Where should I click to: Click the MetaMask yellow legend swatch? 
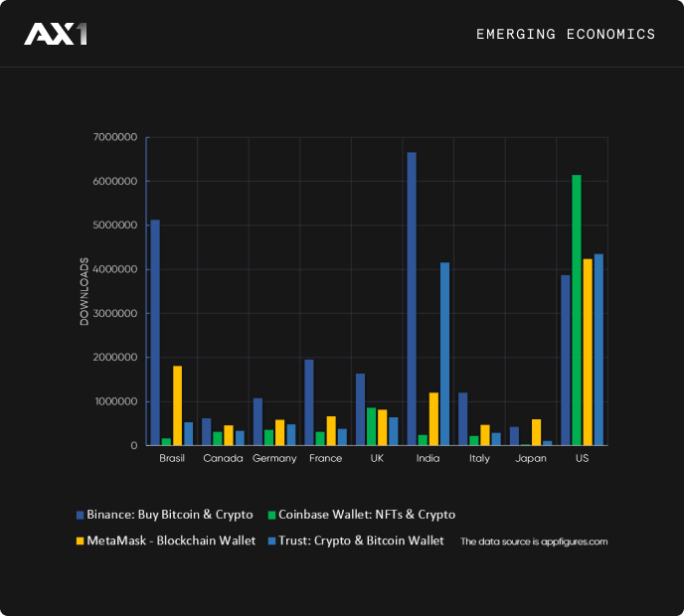click(81, 541)
